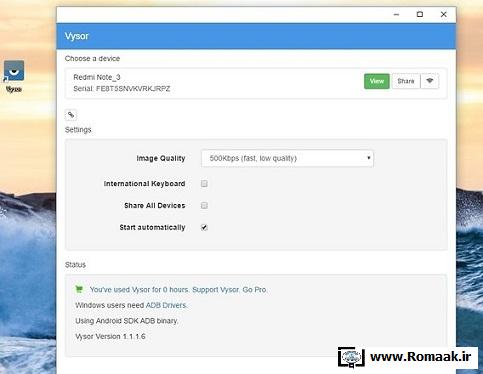Image resolution: width=483 pixels, height=374 pixels.
Task: Open the ADB Drivers link
Action: 166,305
